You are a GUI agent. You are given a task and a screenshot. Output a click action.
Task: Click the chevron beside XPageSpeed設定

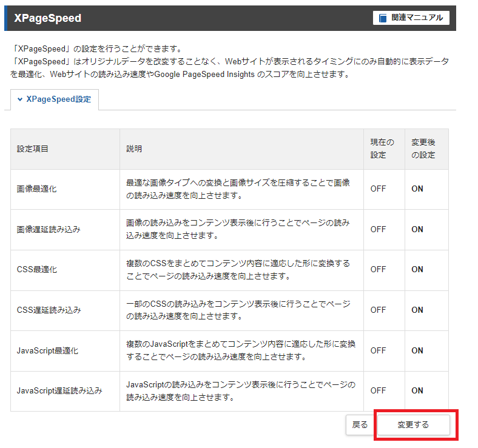click(x=20, y=99)
